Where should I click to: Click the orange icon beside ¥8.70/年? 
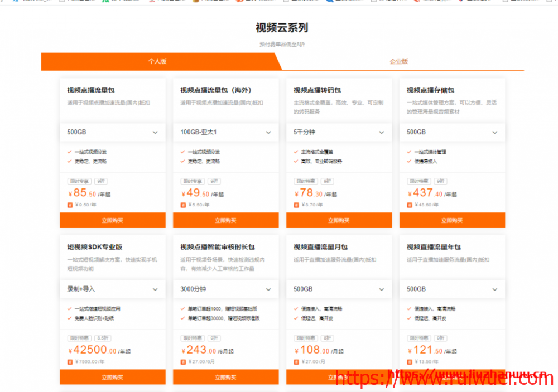296,205
